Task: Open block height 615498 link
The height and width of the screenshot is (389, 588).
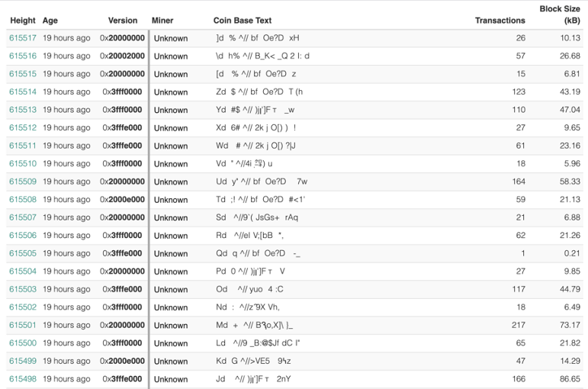Action: click(23, 379)
